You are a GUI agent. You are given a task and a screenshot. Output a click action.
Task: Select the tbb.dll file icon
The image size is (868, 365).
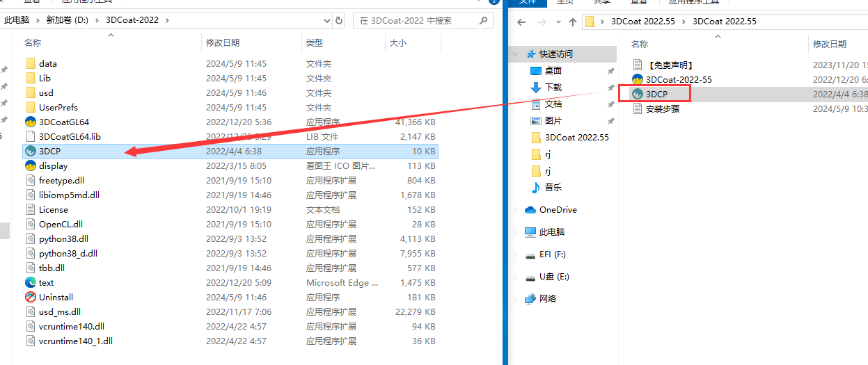pyautogui.click(x=30, y=268)
